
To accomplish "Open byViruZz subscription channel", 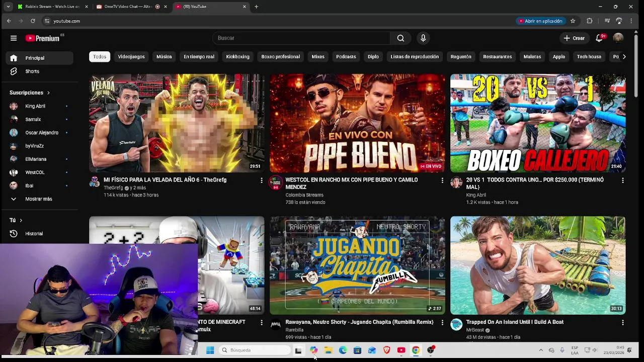I will pyautogui.click(x=39, y=146).
